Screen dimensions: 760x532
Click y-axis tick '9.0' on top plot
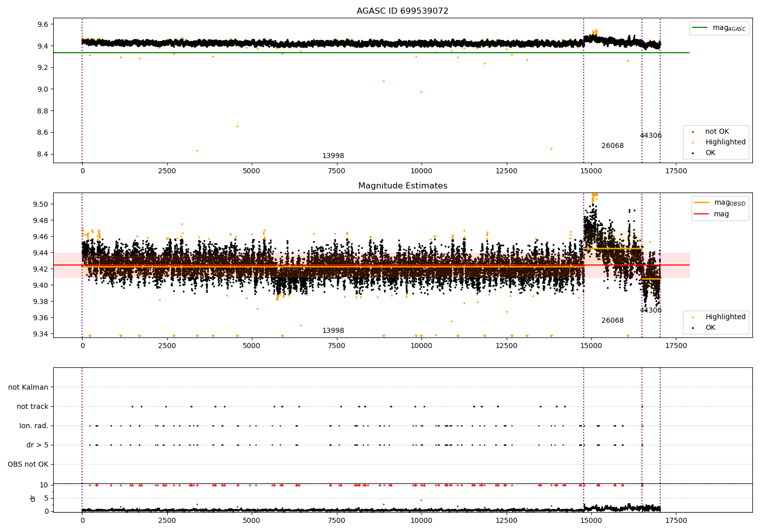point(43,90)
